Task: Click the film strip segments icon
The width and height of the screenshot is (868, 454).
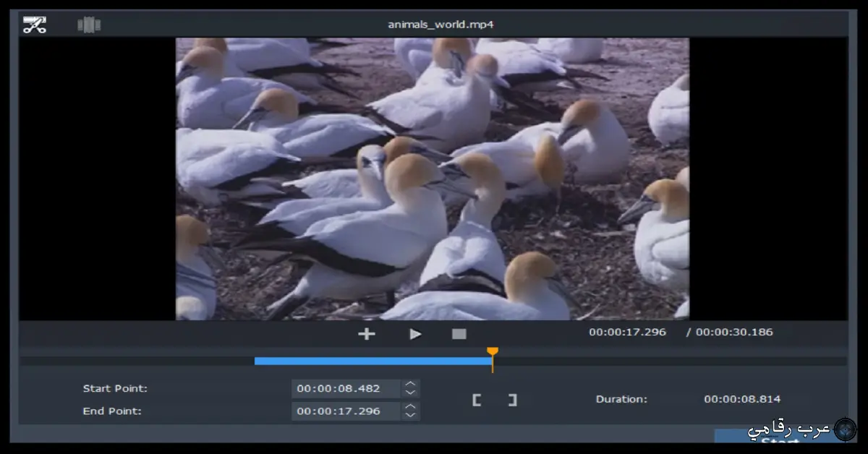Action: (x=88, y=23)
